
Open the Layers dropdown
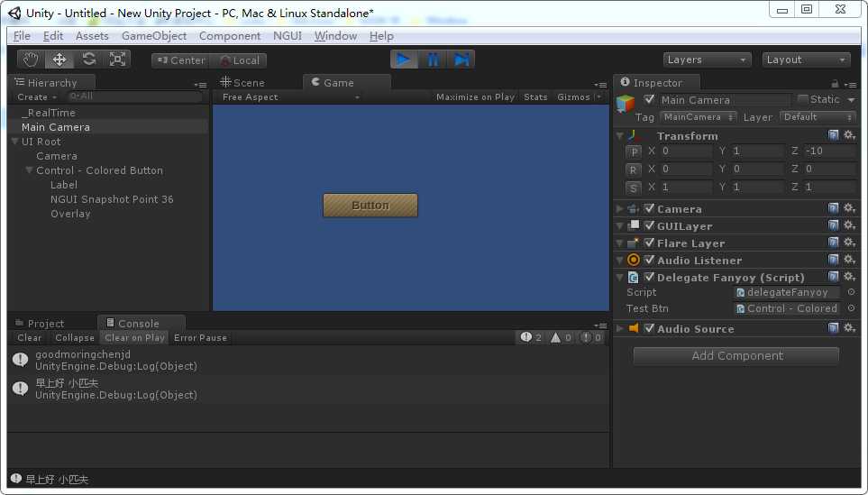707,60
